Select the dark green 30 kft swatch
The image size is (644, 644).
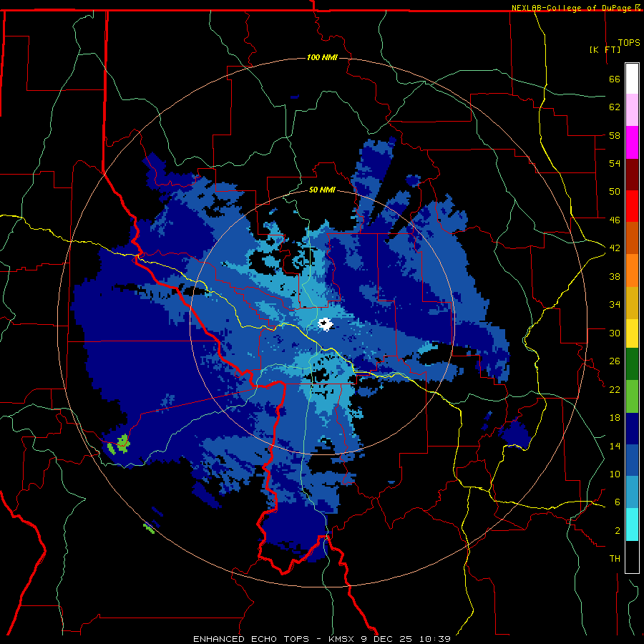tap(632, 364)
